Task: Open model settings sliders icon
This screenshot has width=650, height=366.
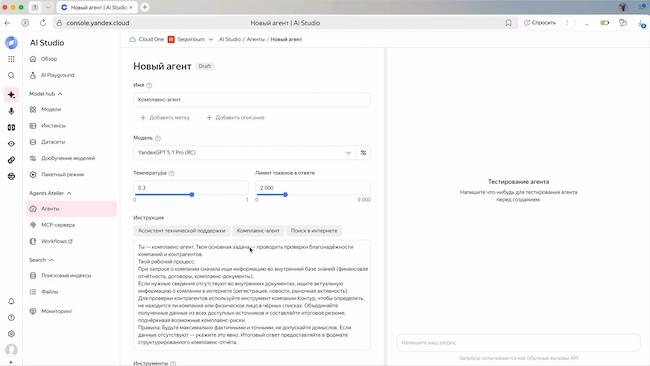Action: click(x=363, y=153)
